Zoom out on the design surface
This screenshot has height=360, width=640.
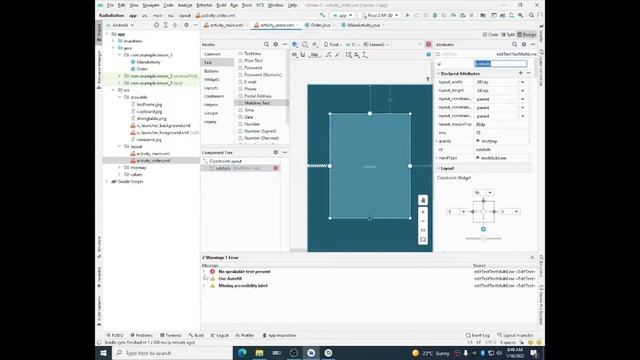(x=423, y=221)
